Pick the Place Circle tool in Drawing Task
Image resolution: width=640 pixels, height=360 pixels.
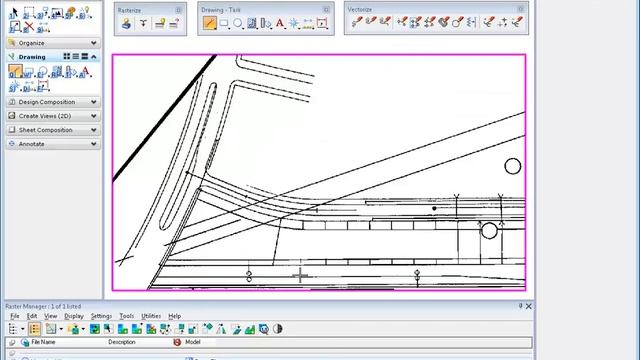click(238, 23)
